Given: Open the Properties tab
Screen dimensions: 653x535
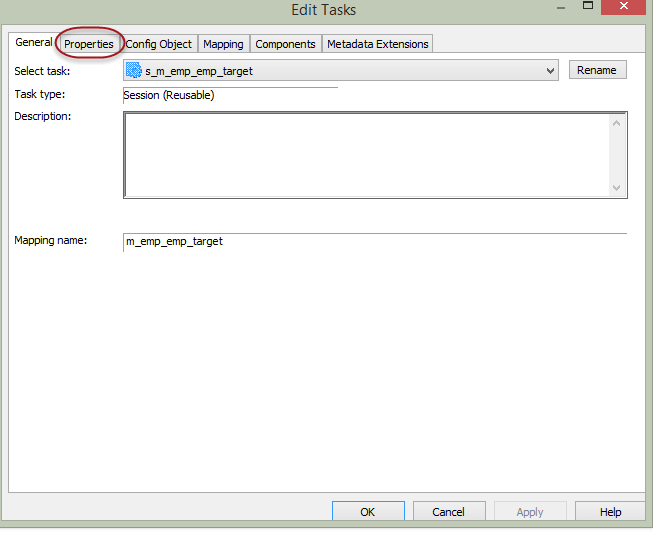Looking at the screenshot, I should 89,44.
